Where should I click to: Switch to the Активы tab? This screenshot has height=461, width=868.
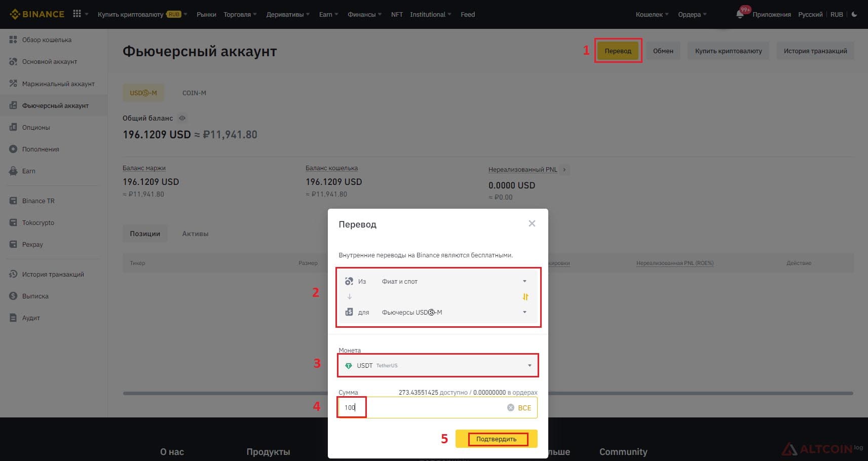point(195,234)
